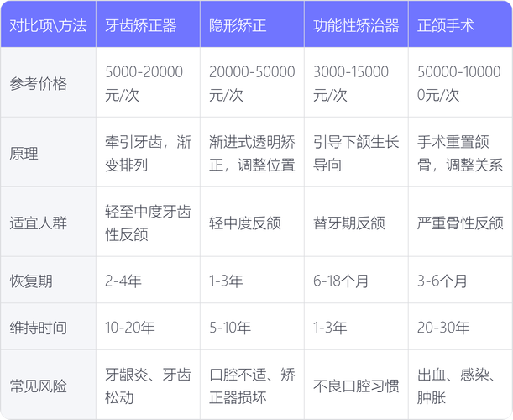The image size is (513, 420).
Task: Click the 5000-20000元/次 price cell
Action: coord(144,84)
